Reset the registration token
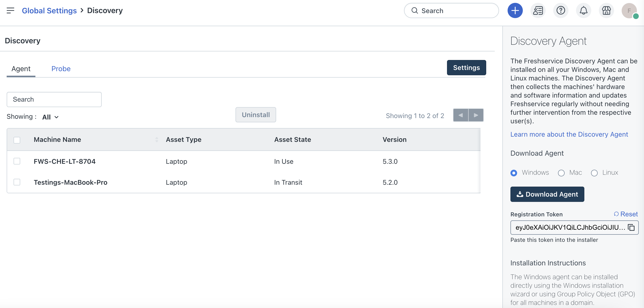 626,214
